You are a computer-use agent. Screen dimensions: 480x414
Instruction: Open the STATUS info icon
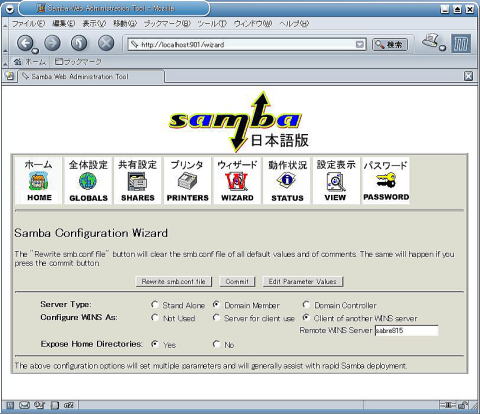coord(287,180)
